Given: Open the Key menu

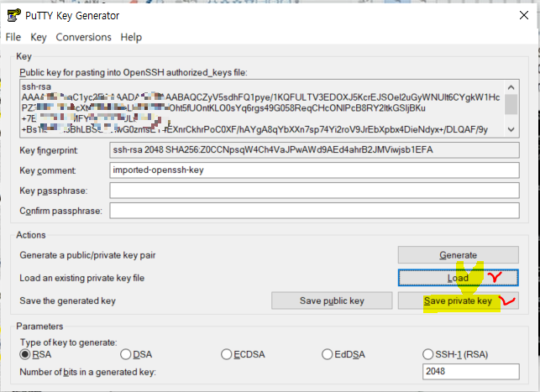Looking at the screenshot, I should (x=39, y=37).
